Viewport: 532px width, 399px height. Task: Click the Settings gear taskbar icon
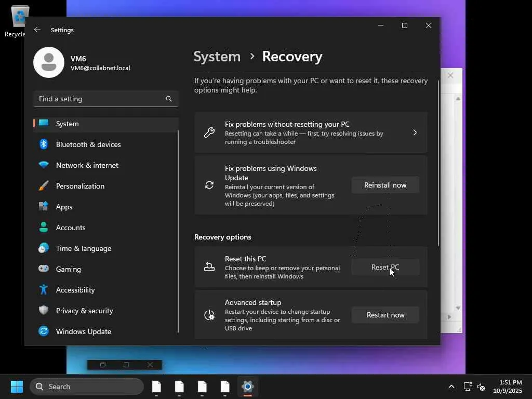coord(248,387)
